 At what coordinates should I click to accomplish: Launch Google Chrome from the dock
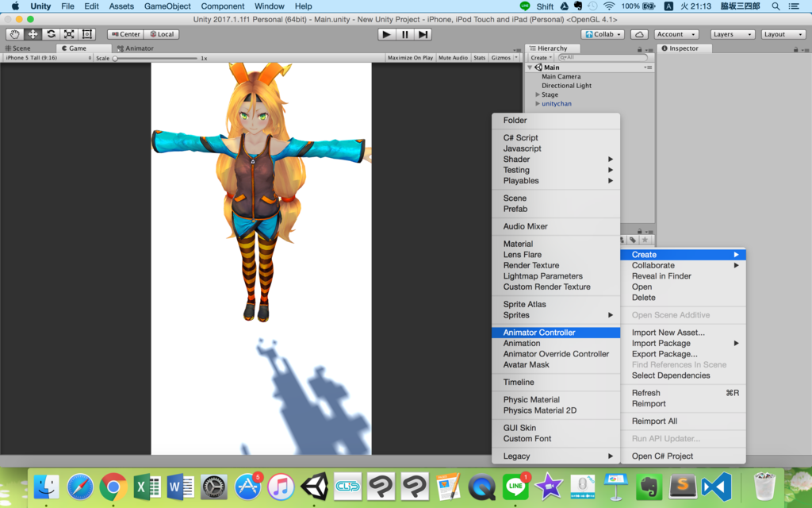point(113,487)
